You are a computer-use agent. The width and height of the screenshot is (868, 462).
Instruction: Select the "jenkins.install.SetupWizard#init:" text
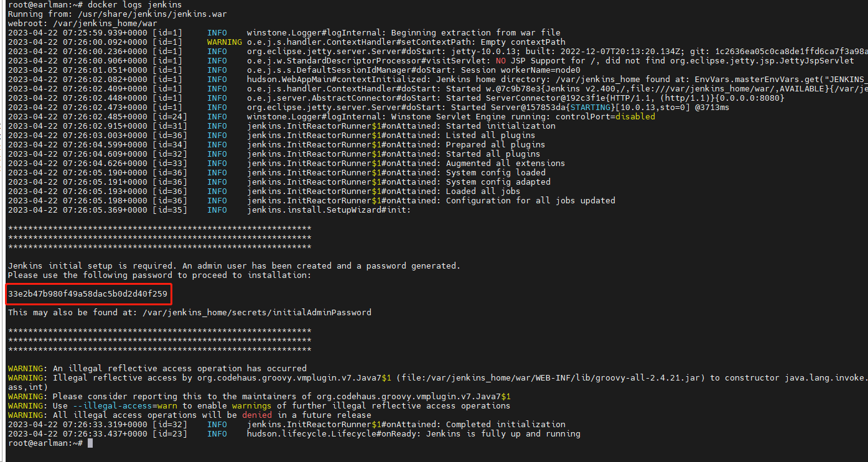(x=329, y=210)
